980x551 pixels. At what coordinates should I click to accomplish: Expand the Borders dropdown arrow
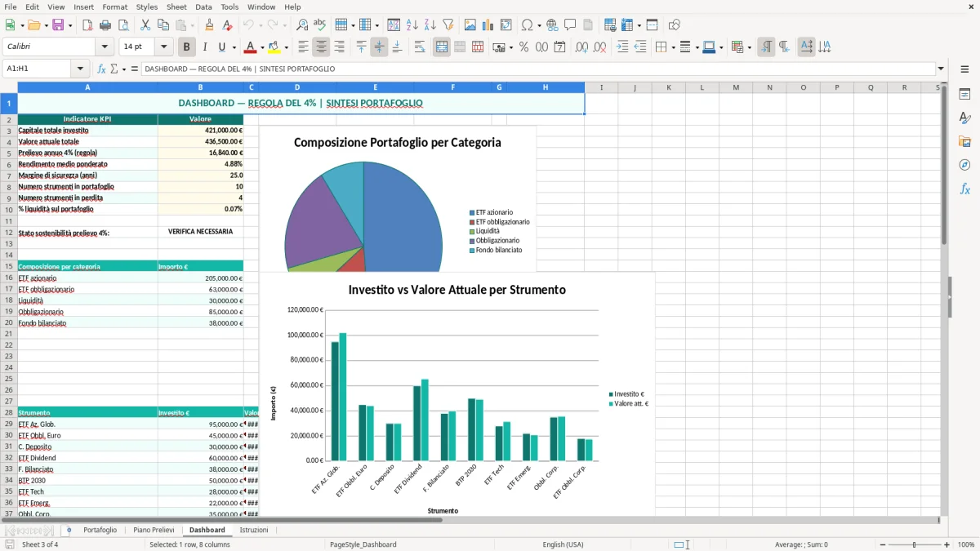pos(673,47)
